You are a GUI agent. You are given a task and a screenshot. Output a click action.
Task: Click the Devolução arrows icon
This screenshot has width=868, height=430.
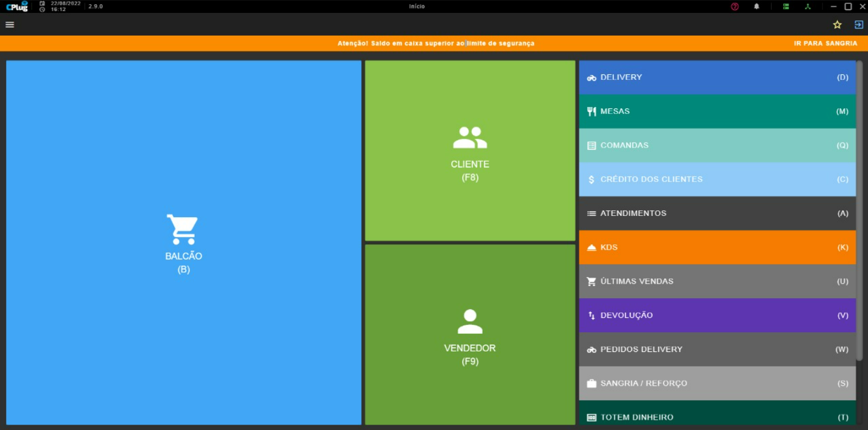click(592, 316)
